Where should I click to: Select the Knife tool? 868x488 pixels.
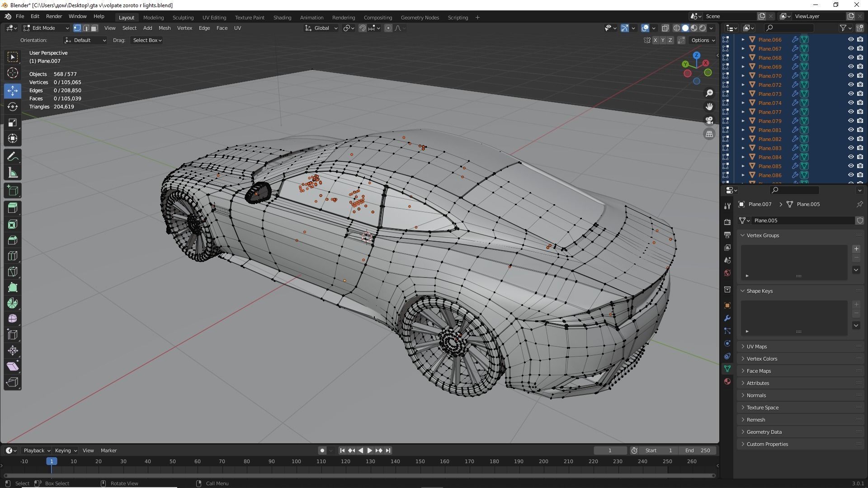pyautogui.click(x=13, y=272)
